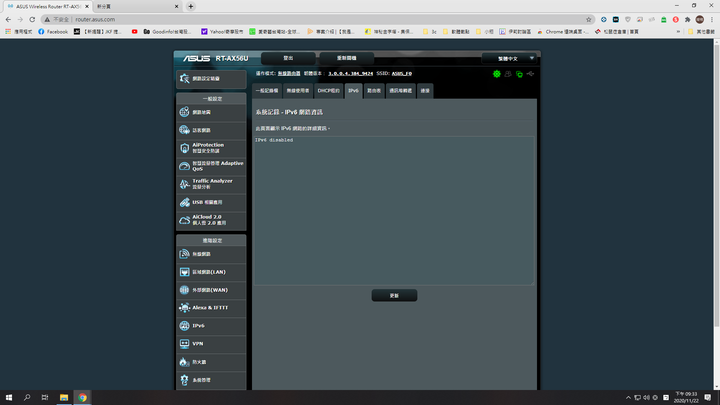Open the firmware version 3.0.0.4.384_9424 link
The width and height of the screenshot is (720, 405).
pyautogui.click(x=350, y=73)
